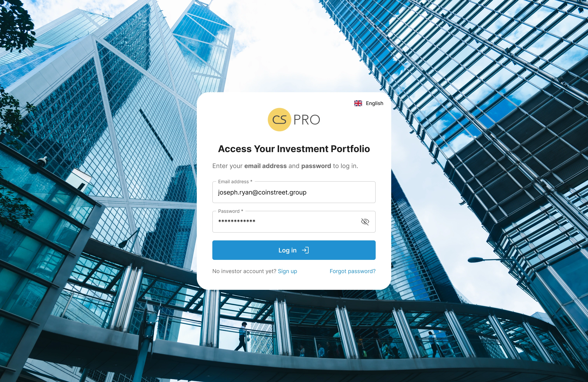Click the bold "email address" instruction text
Screen dimensions: 588x382
[x=265, y=166]
